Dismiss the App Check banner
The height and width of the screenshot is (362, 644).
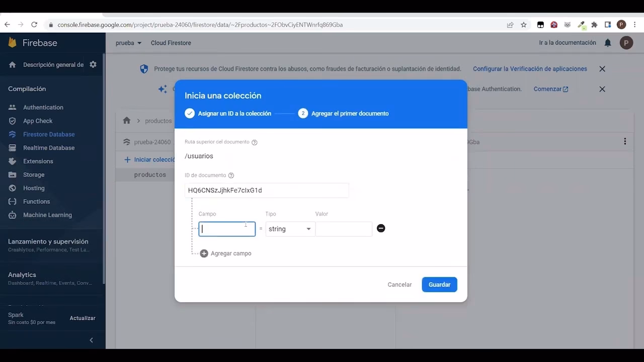[602, 69]
